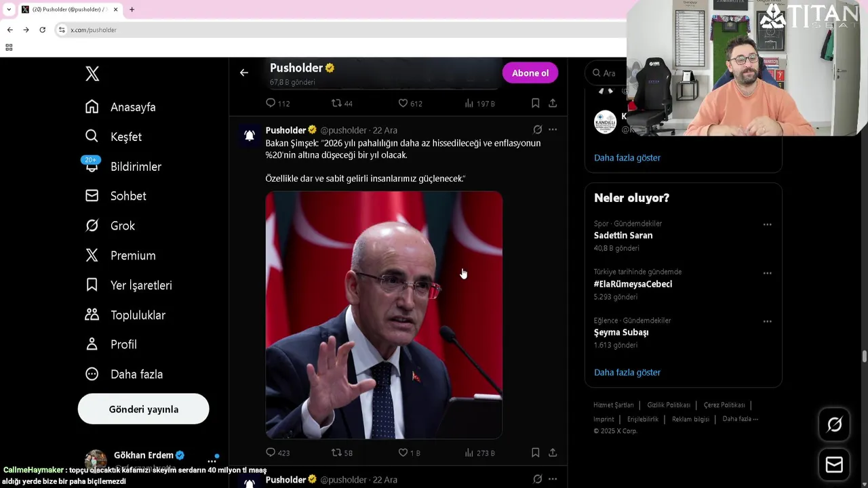
Task: Open Gökhan Erdem account switcher
Action: (151, 460)
